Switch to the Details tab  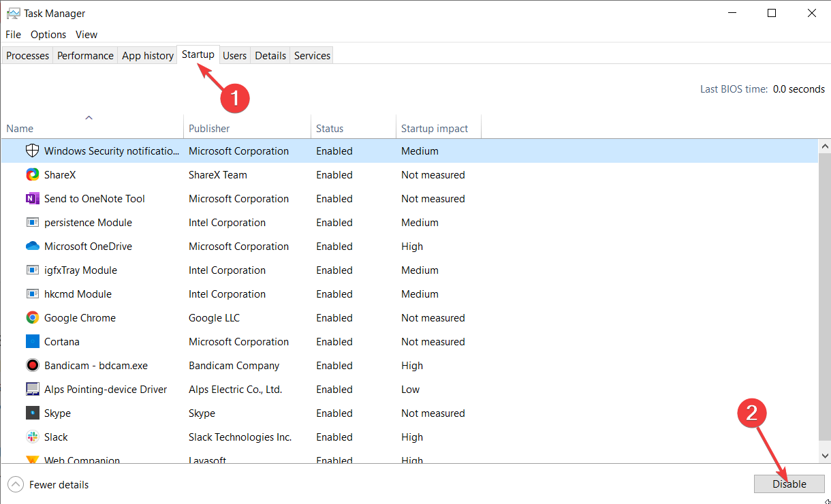pyautogui.click(x=270, y=56)
